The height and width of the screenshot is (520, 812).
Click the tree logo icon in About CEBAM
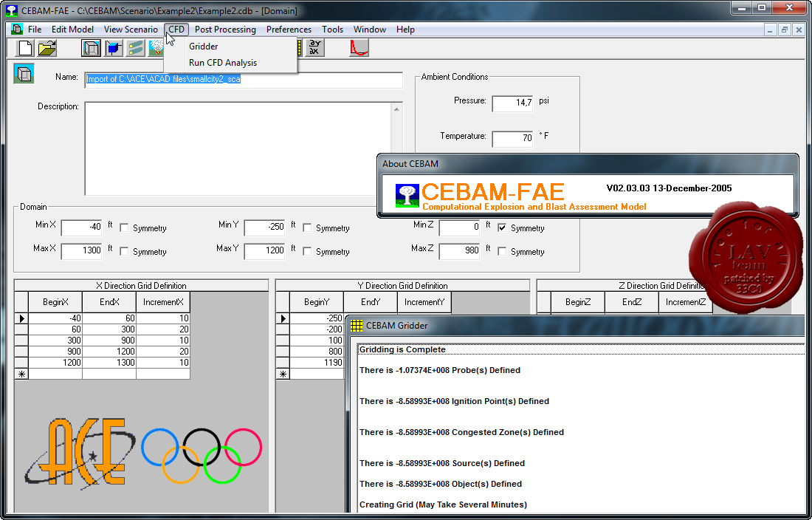pos(407,196)
